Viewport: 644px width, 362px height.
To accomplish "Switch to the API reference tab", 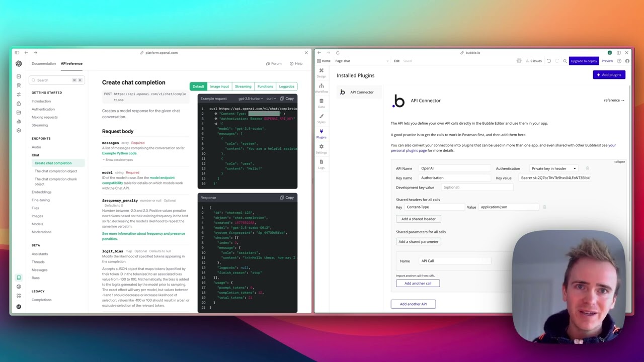I will tap(71, 63).
